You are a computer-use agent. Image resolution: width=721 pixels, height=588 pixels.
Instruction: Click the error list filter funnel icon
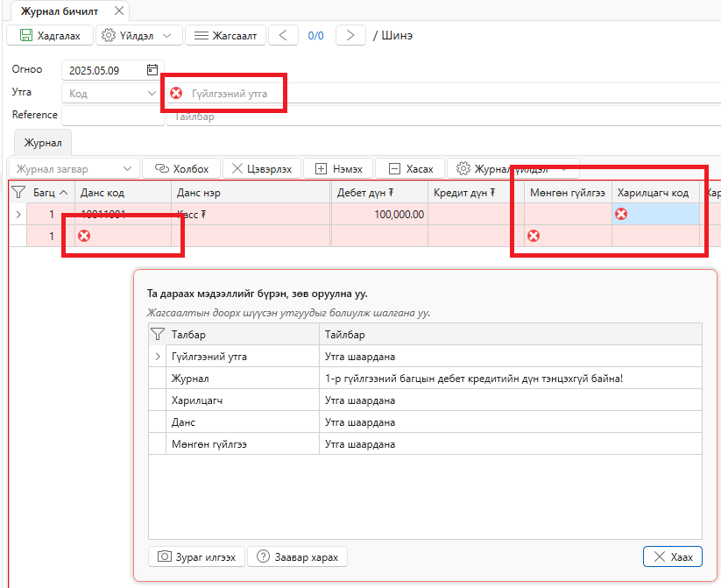(158, 334)
